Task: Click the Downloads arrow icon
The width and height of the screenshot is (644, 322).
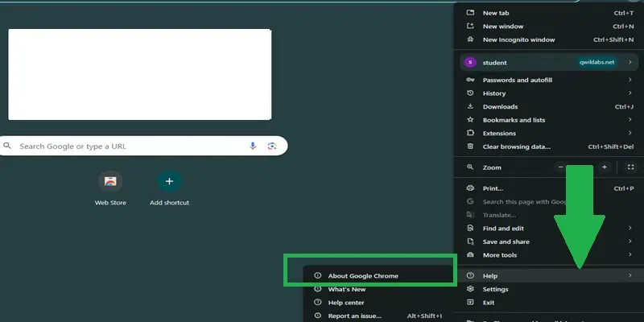Action: click(x=470, y=106)
